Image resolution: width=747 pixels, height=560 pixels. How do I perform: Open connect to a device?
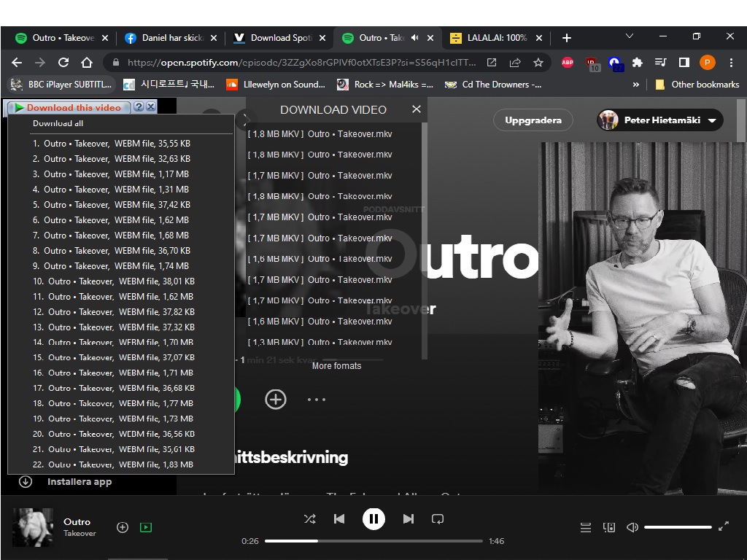(x=609, y=527)
